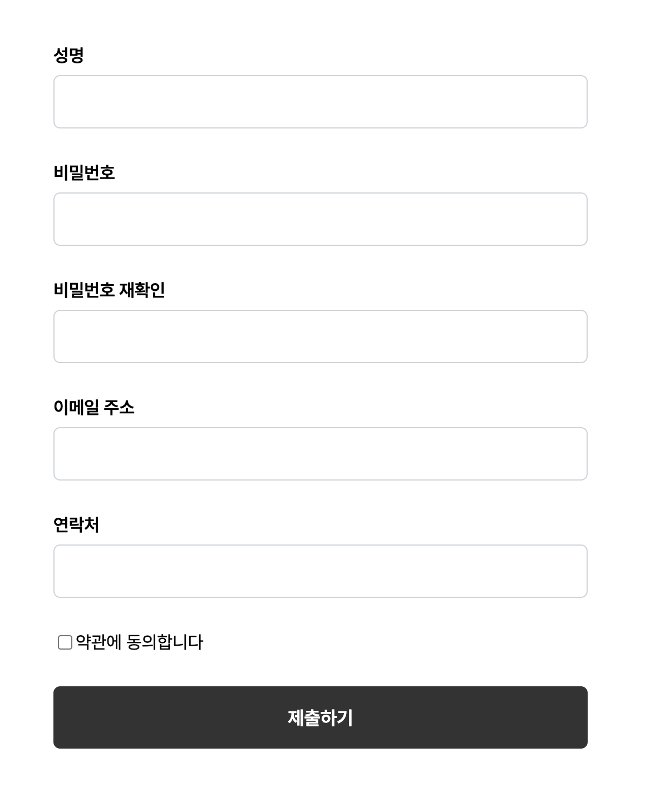The height and width of the screenshot is (812, 650).
Task: Click the 성명 field label
Action: 68,55
